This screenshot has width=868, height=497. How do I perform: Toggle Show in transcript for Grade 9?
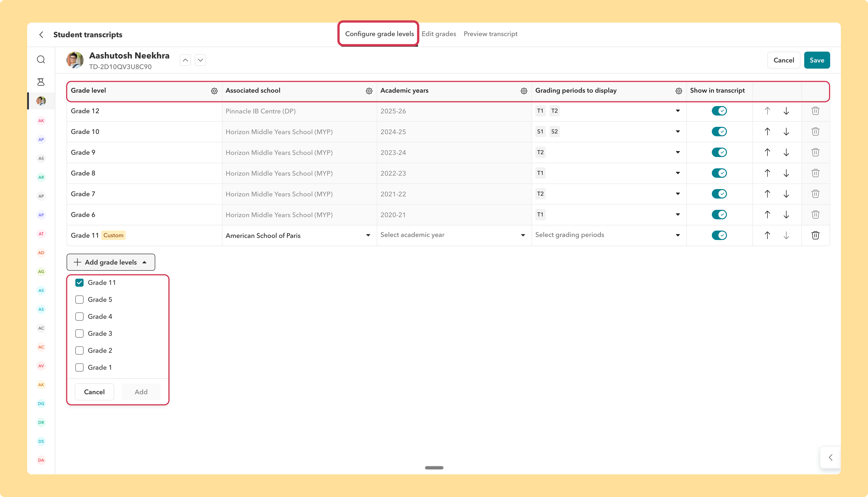click(x=719, y=152)
